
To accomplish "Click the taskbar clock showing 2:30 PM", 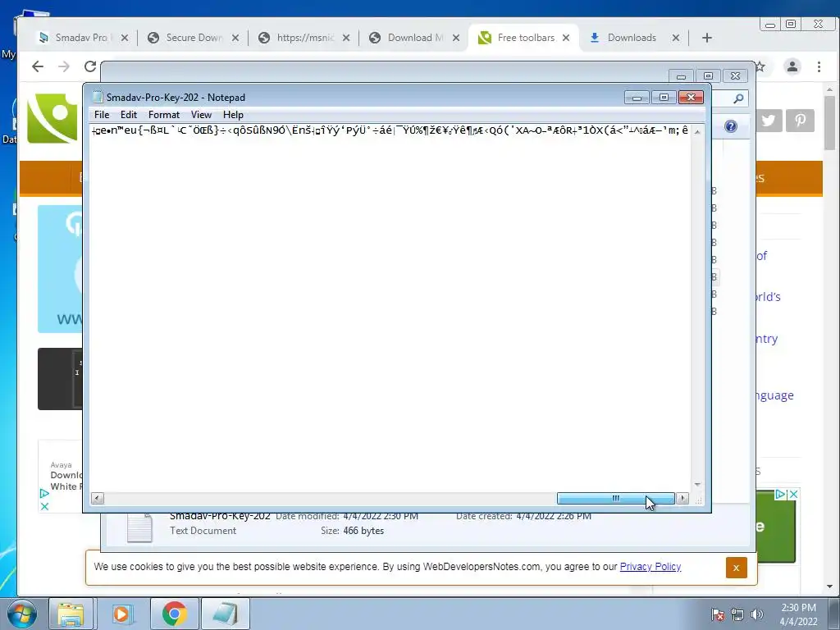I will point(798,614).
